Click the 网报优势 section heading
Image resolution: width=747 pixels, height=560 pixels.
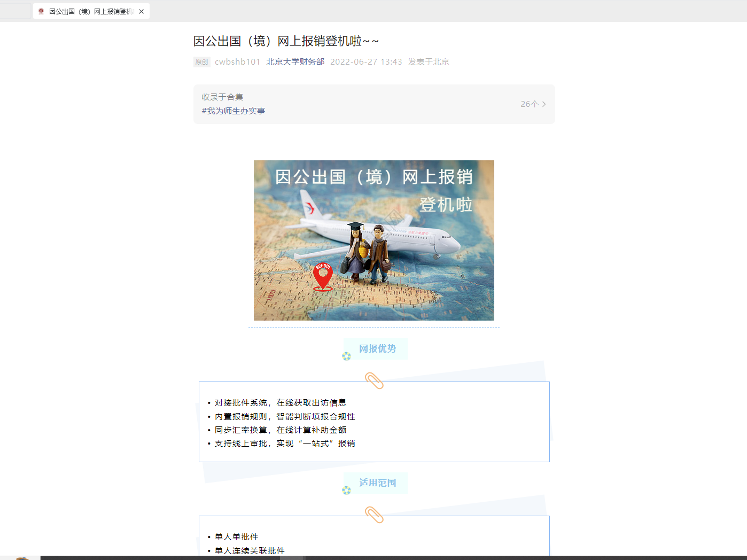377,349
